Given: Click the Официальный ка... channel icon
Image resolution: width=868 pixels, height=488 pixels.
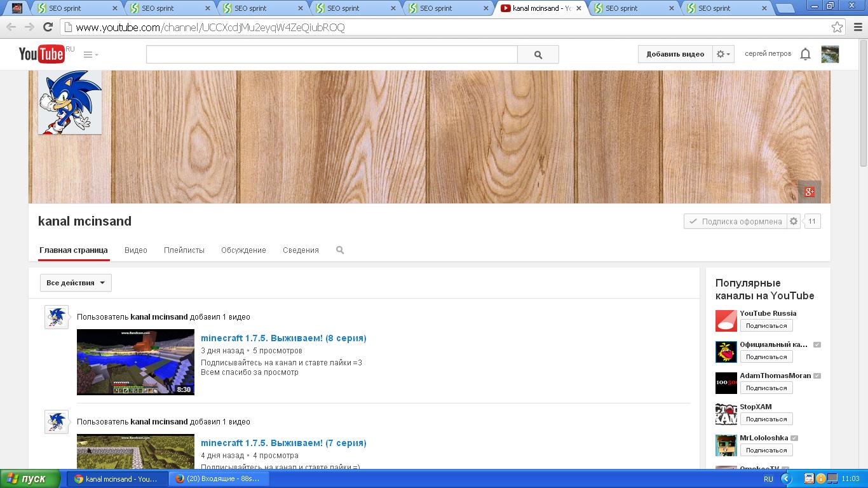Looking at the screenshot, I should [x=726, y=352].
